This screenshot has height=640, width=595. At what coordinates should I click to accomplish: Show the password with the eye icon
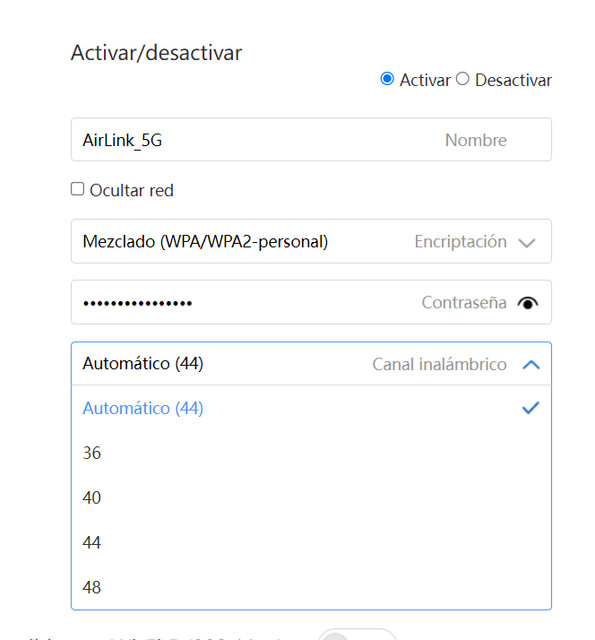(528, 303)
